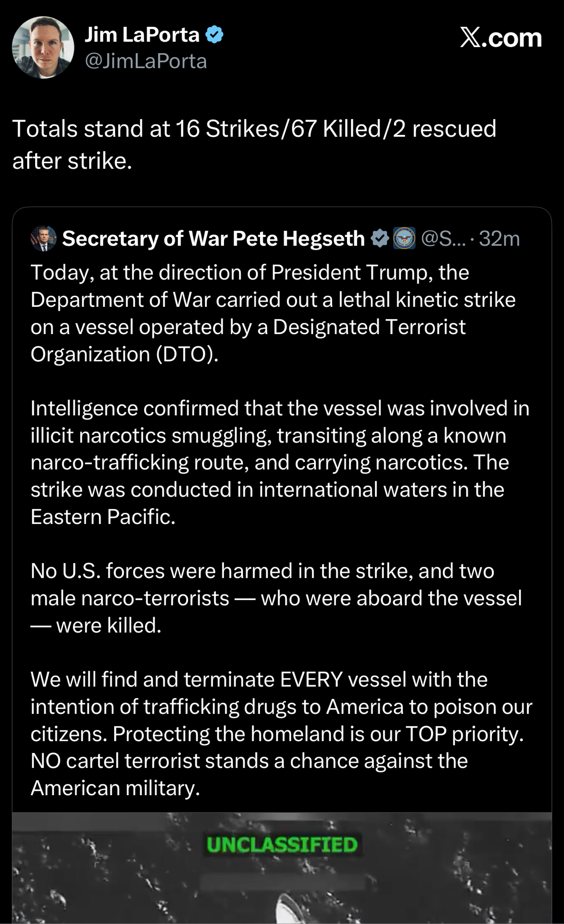Open the Jim LaPorta display name

142,35
